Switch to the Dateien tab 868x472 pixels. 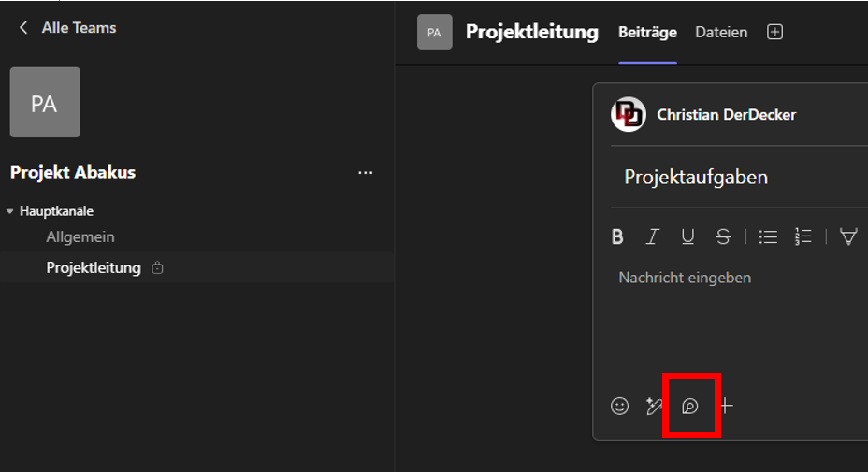(721, 32)
